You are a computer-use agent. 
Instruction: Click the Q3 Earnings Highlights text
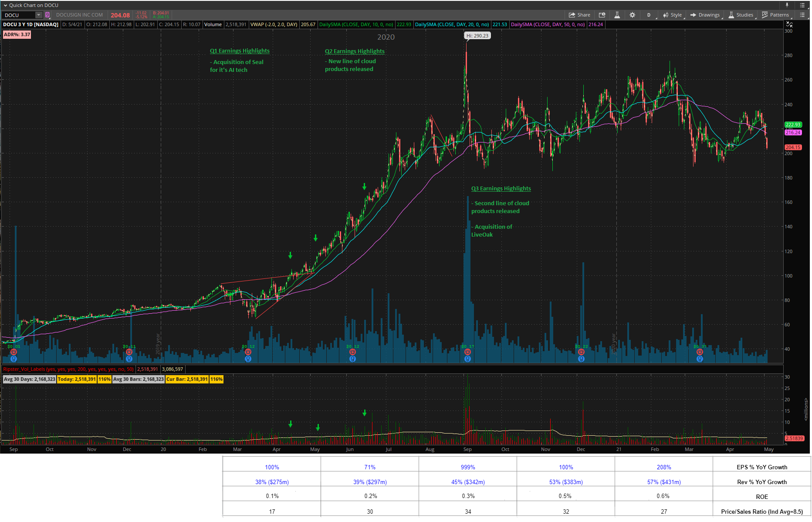coord(501,189)
